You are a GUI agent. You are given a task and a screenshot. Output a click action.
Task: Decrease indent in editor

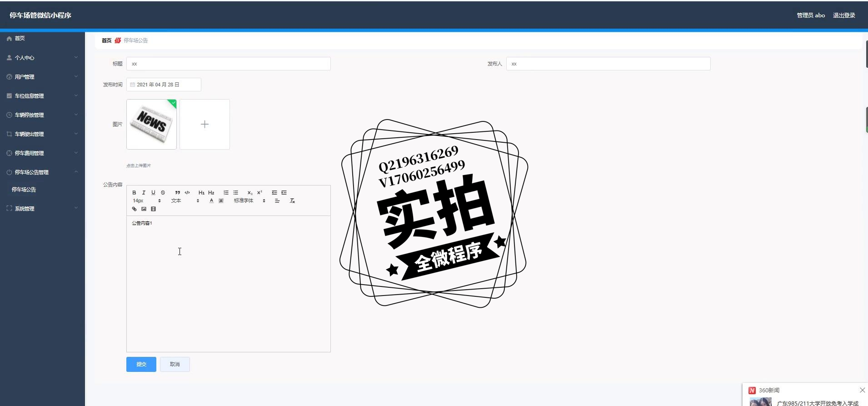[x=274, y=193]
